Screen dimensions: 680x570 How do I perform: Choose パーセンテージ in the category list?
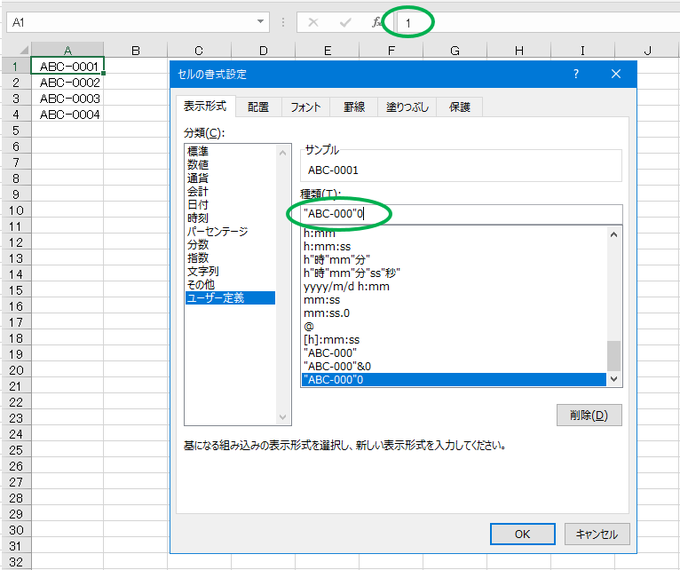coord(230,231)
